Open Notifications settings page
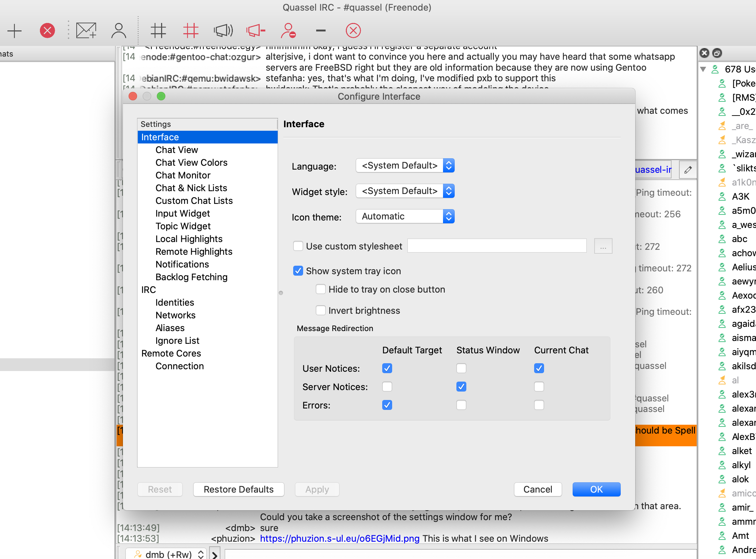The height and width of the screenshot is (559, 756). 182,264
